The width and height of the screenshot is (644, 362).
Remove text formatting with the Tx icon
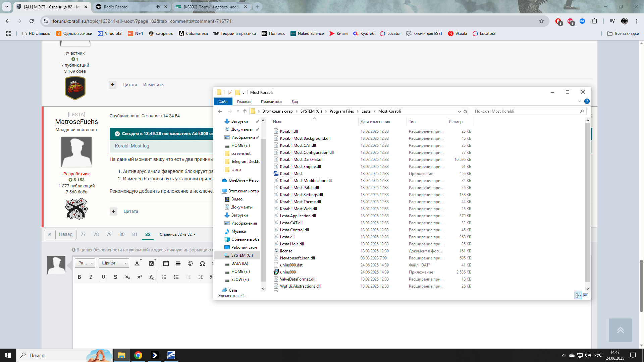(152, 277)
